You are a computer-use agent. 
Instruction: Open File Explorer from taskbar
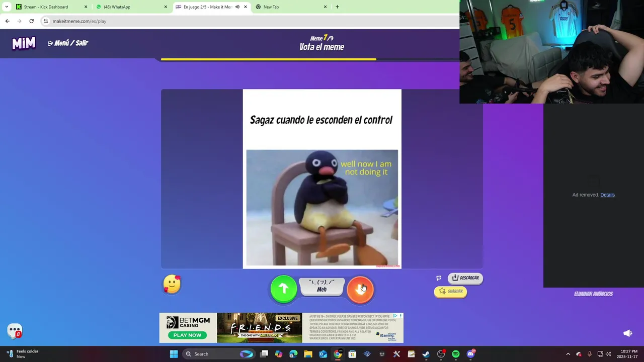pos(308,354)
